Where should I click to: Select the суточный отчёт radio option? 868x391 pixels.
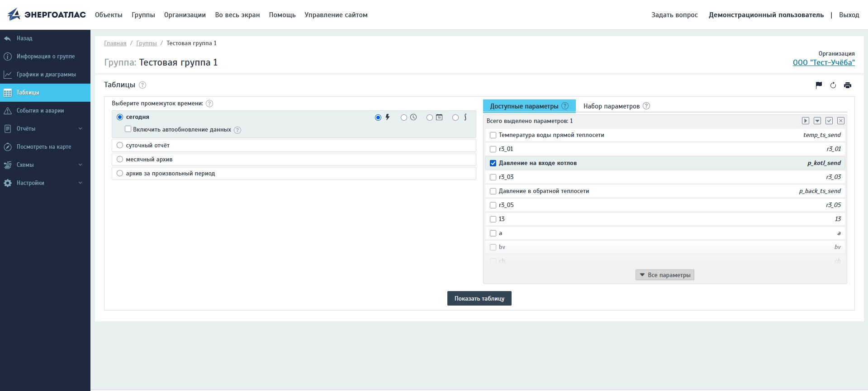(x=120, y=145)
